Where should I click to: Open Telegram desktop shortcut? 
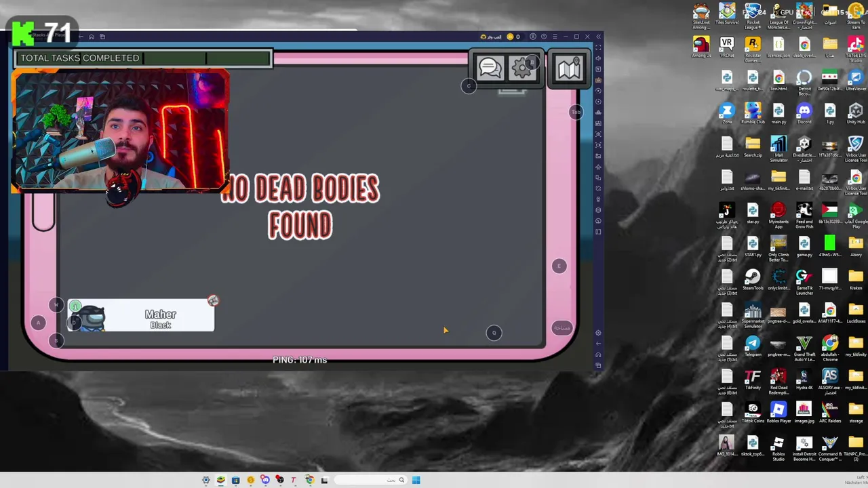[753, 346]
